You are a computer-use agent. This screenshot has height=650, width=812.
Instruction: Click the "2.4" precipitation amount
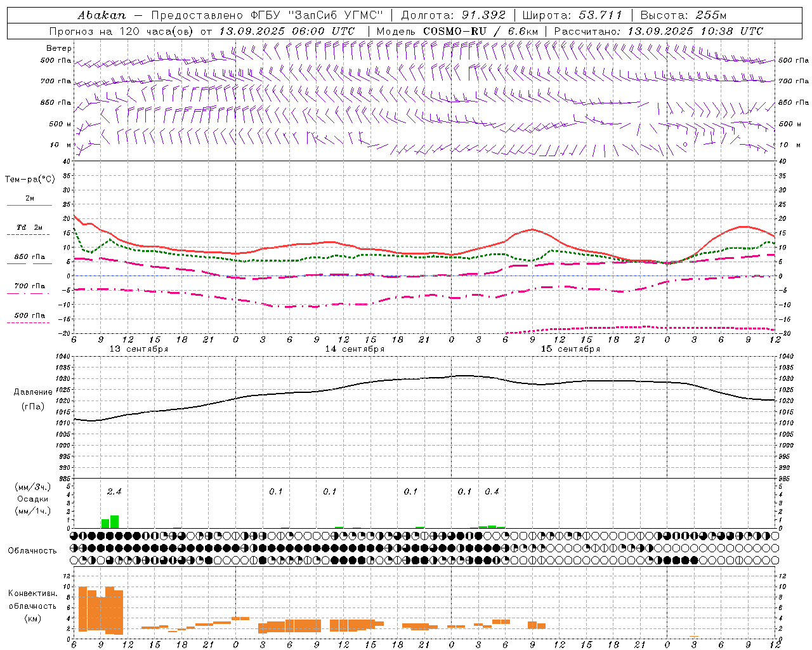[114, 491]
